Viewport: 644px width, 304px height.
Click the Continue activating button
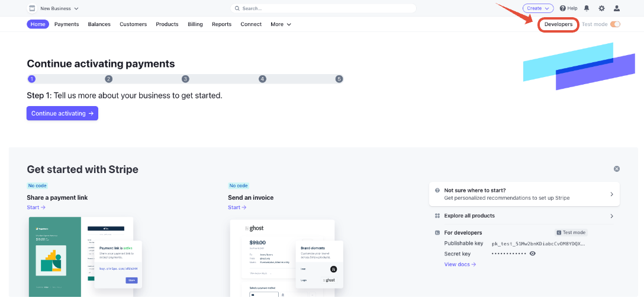point(62,114)
